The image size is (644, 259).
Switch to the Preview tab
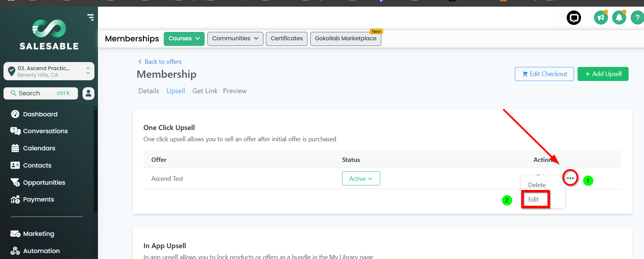pyautogui.click(x=235, y=91)
